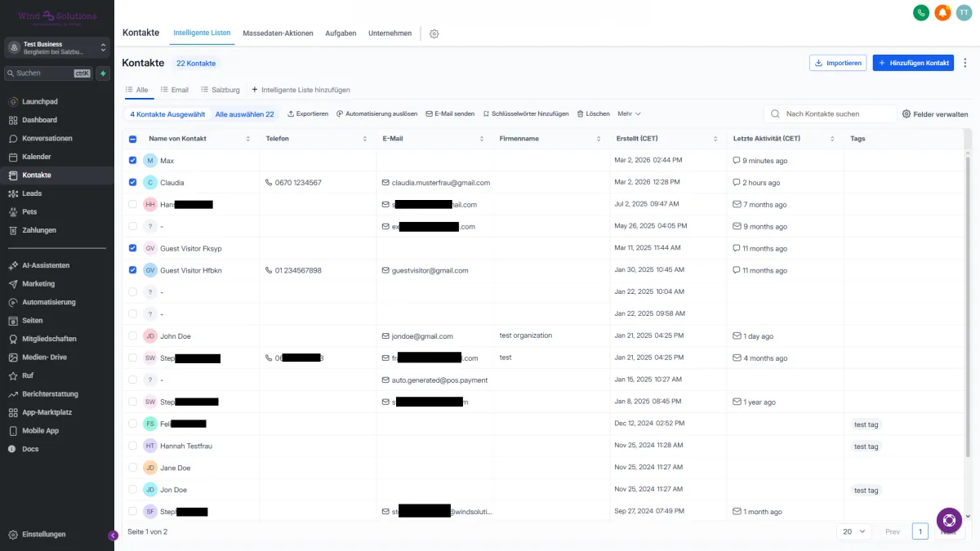Viewport: 980px width, 551px height.
Task: Switch to Aufgaben tab
Action: (x=341, y=33)
